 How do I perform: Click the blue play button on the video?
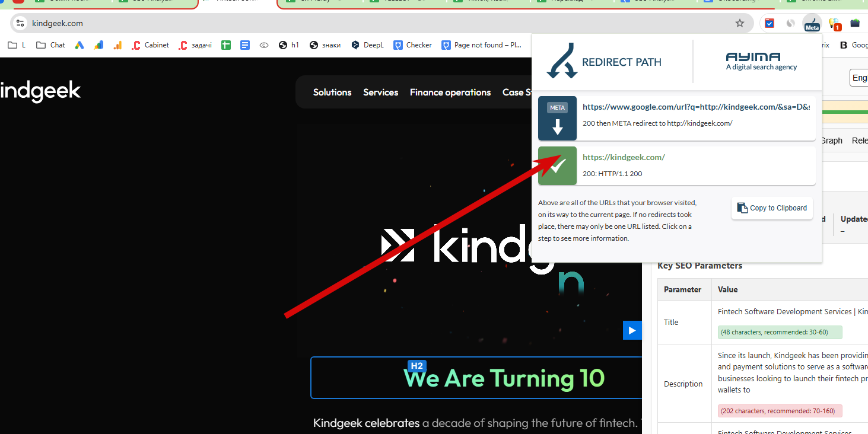pos(632,330)
